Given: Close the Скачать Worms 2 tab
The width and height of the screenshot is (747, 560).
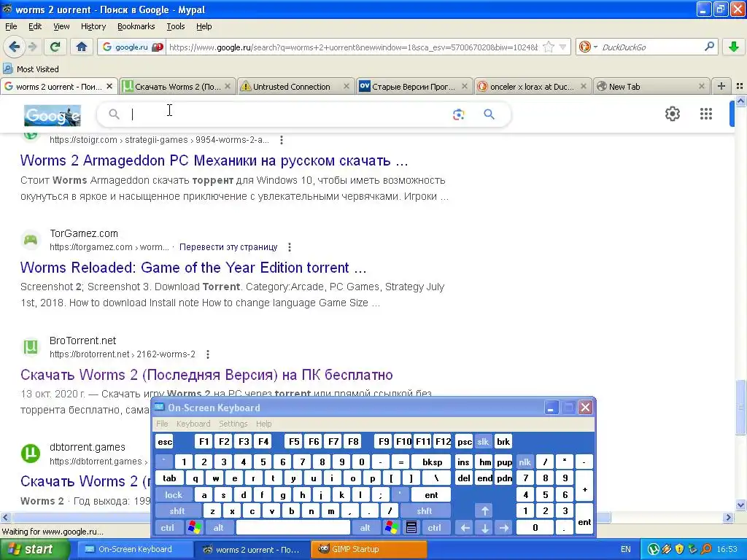Looking at the screenshot, I should [x=228, y=86].
